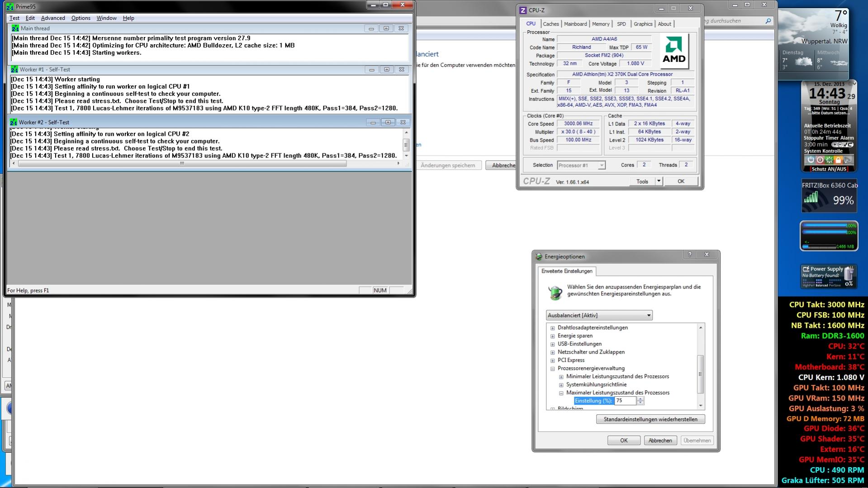Click the reset arrow button of timer gadget
868x488 pixels.
850,145
